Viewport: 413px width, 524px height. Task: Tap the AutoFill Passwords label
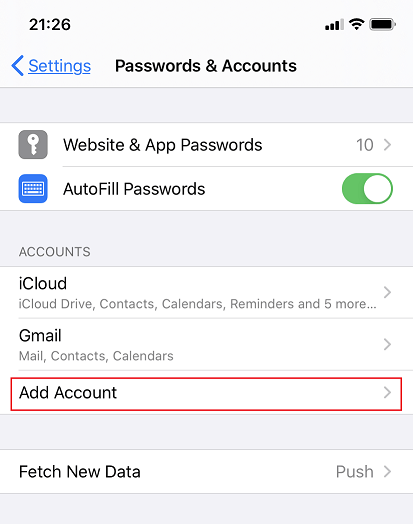(134, 189)
